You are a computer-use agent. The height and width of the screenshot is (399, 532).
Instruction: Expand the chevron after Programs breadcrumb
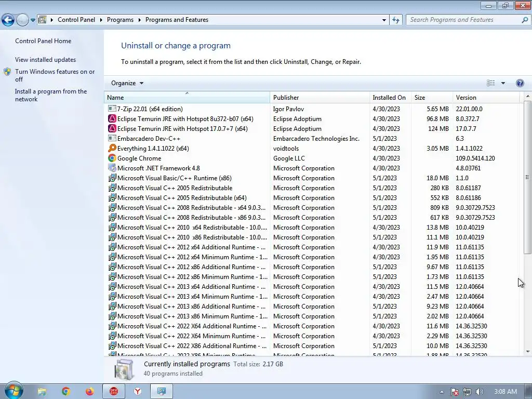tap(139, 20)
